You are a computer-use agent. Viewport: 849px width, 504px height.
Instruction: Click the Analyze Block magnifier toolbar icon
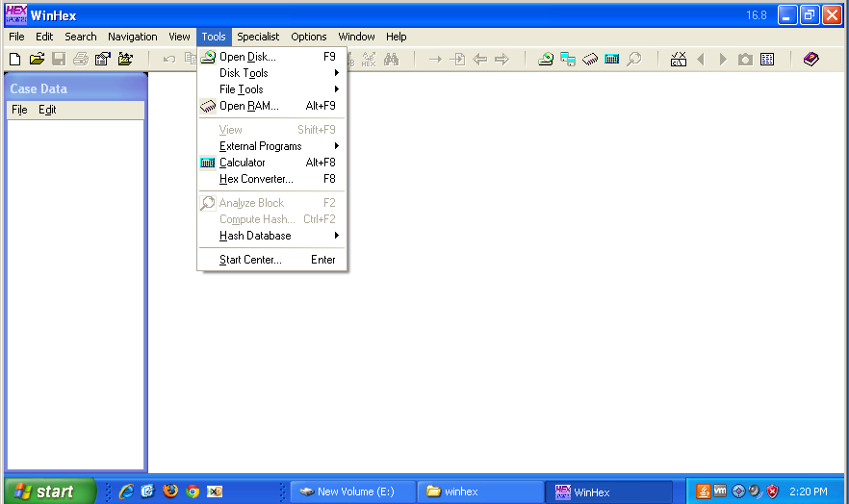point(634,59)
